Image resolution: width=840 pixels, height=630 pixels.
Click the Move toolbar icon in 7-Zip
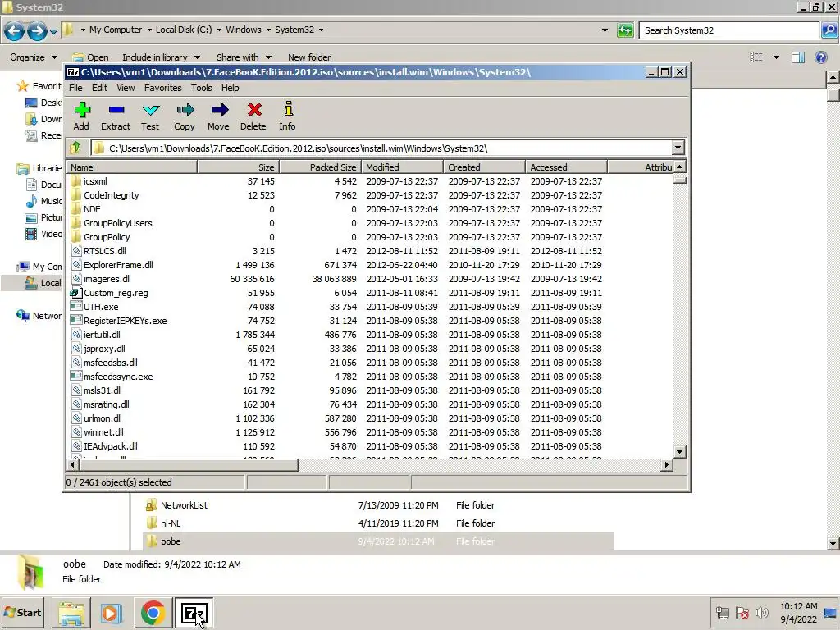point(219,110)
